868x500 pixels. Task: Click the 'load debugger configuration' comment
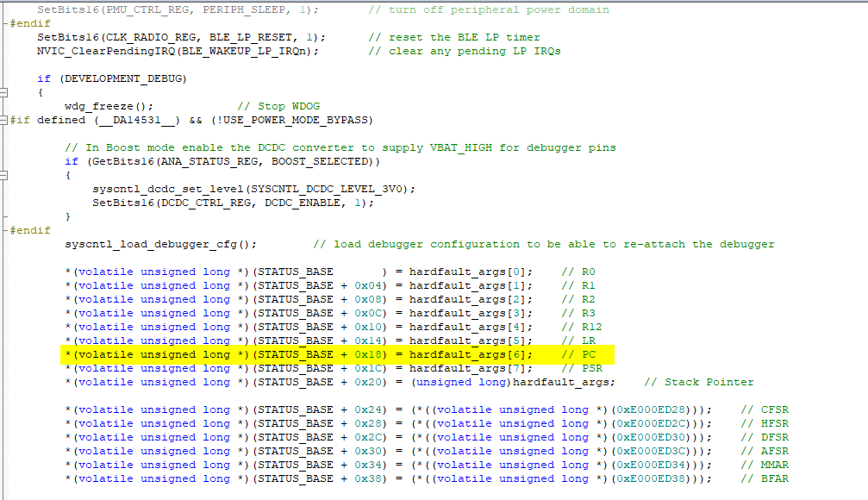point(544,244)
